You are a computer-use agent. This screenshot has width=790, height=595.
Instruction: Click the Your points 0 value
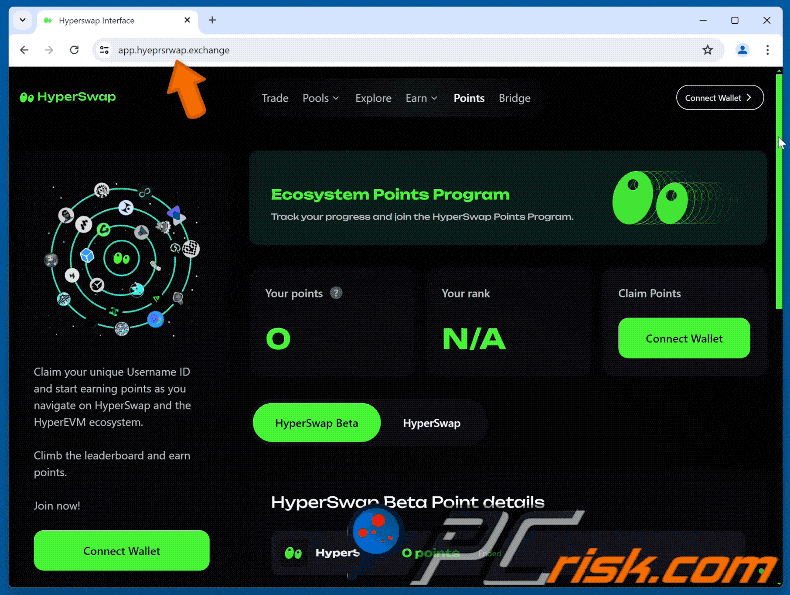coord(278,339)
